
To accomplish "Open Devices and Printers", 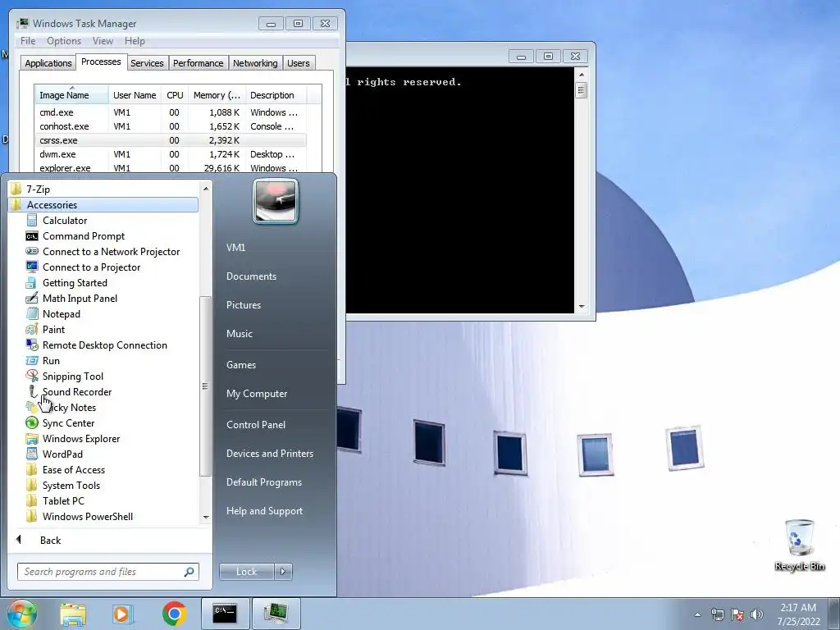I will pos(269,453).
